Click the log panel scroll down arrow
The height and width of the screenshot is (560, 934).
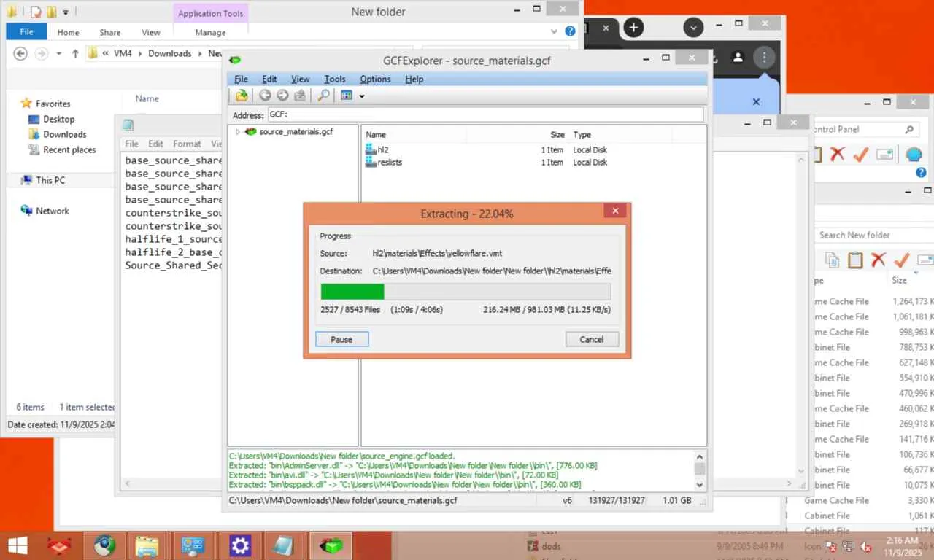pyautogui.click(x=700, y=484)
